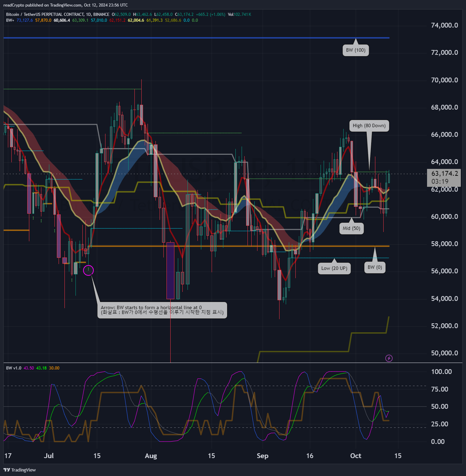
Task: Click the cyan BW+ value 57,010.0
Action: [x=99, y=20]
